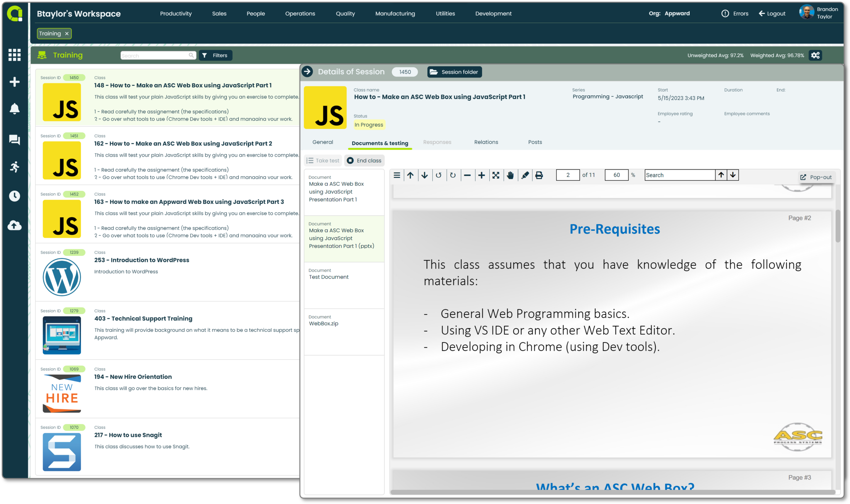Switch to Documents & testing tab
This screenshot has height=504, width=850.
point(380,143)
